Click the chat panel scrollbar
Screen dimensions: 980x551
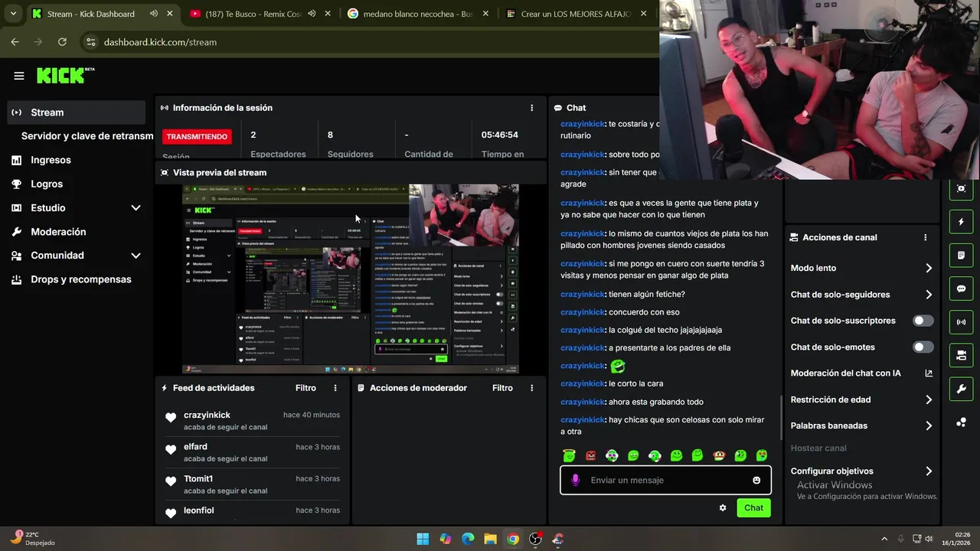coord(781,417)
